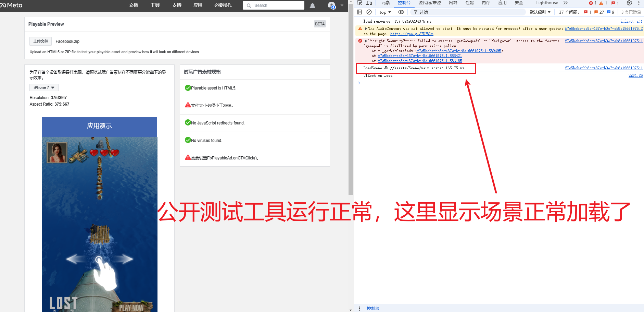Switch to the Lighthouse tab
The width and height of the screenshot is (644, 312).
pos(547,3)
